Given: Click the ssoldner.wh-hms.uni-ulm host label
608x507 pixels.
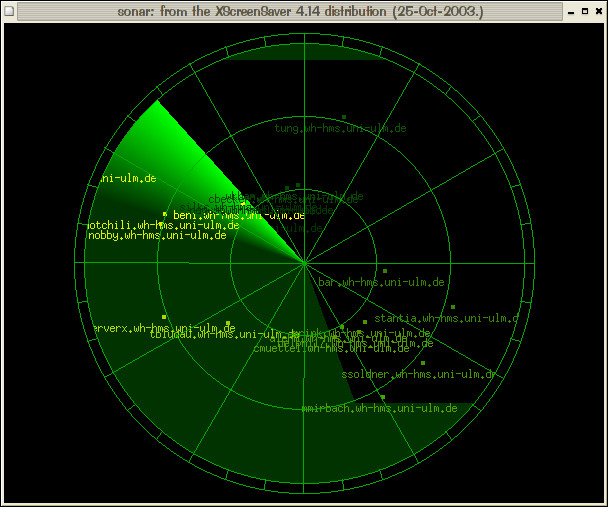Looking at the screenshot, I should point(419,374).
